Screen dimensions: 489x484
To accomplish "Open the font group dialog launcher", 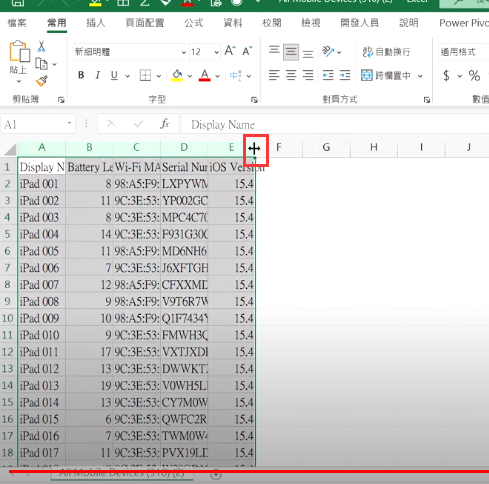I will tap(254, 100).
